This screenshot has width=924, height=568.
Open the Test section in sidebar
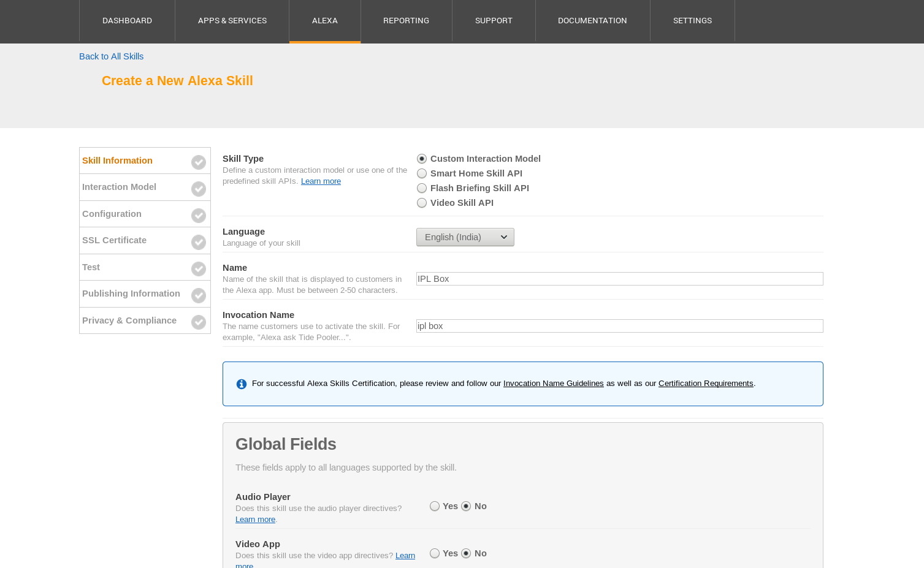145,267
